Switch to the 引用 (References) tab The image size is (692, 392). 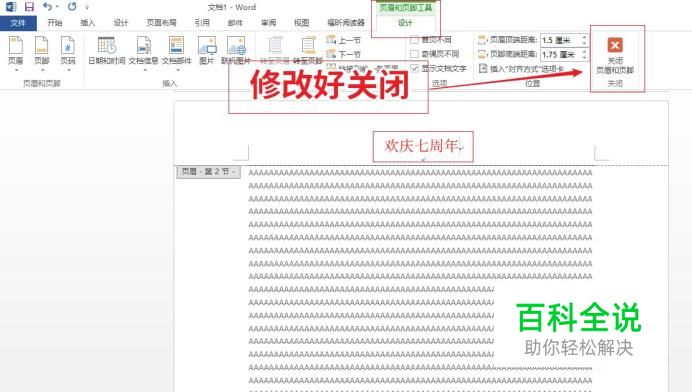tap(202, 23)
